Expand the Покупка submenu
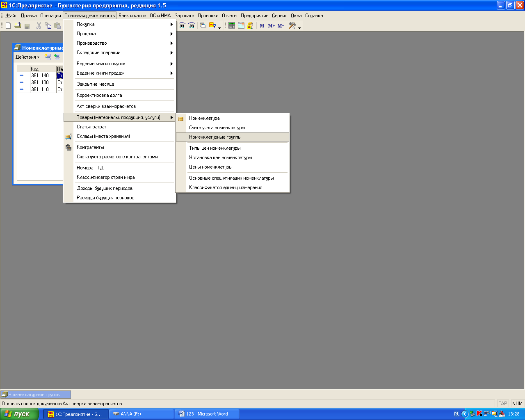This screenshot has height=420, width=525. (x=120, y=24)
